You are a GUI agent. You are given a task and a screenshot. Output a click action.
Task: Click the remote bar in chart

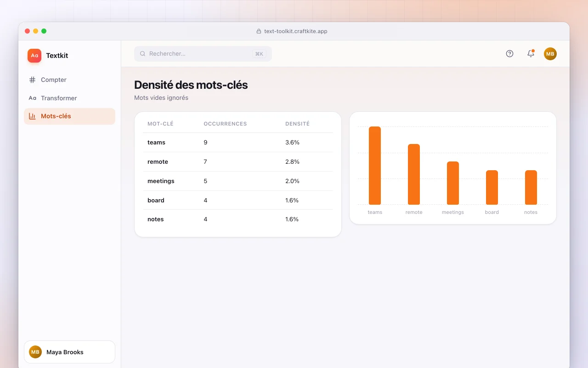coord(414,174)
